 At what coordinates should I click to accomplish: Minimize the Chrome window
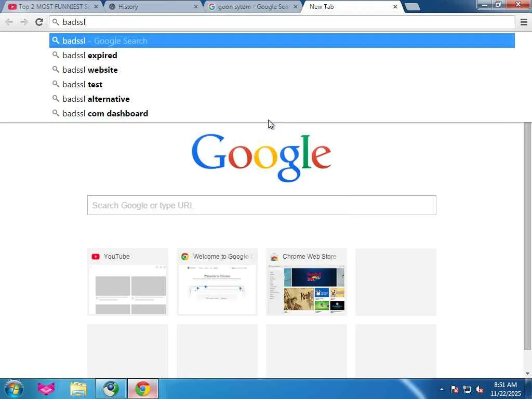coord(485,4)
